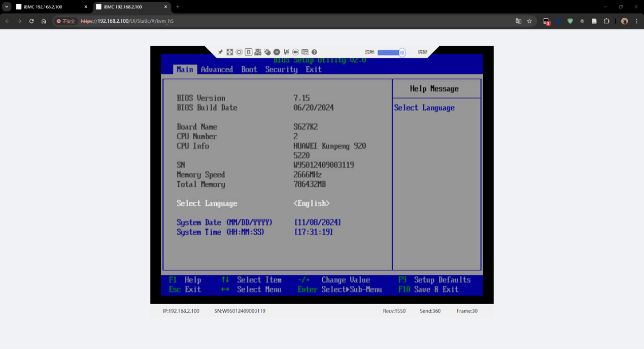This screenshot has width=644, height=349.
Task: Select the System Date value [11/08/2024]
Action: pyautogui.click(x=318, y=223)
